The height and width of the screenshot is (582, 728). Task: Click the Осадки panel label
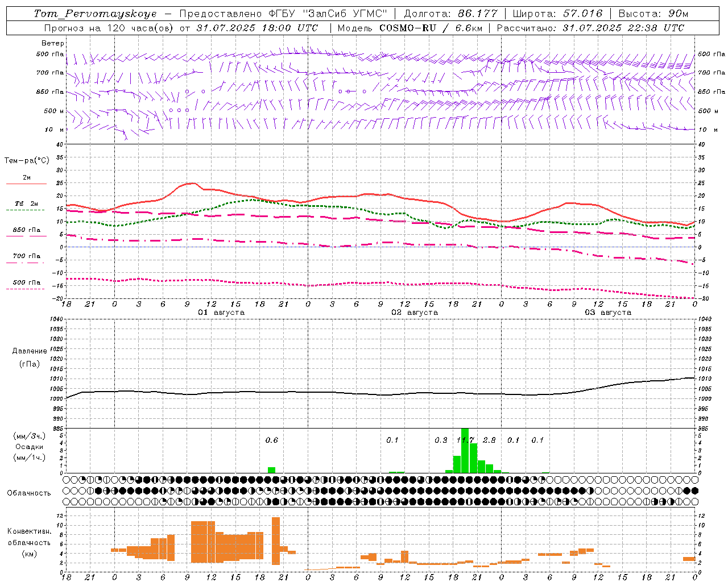coord(29,447)
